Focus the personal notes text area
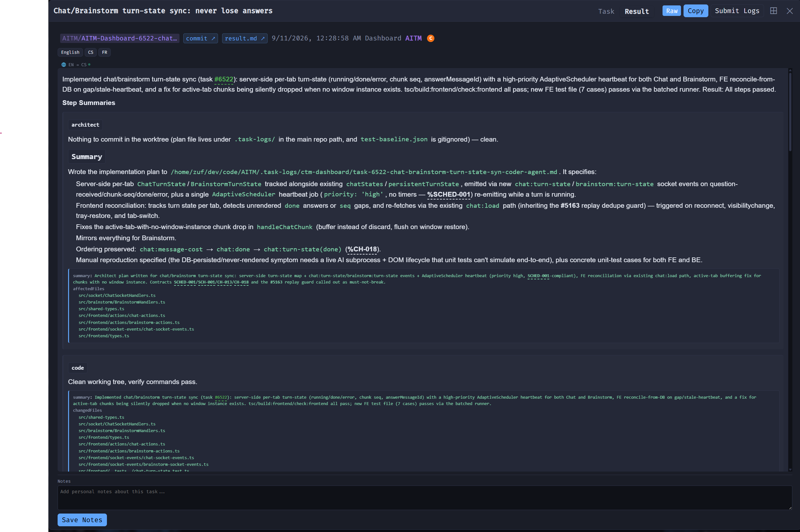 pos(425,497)
